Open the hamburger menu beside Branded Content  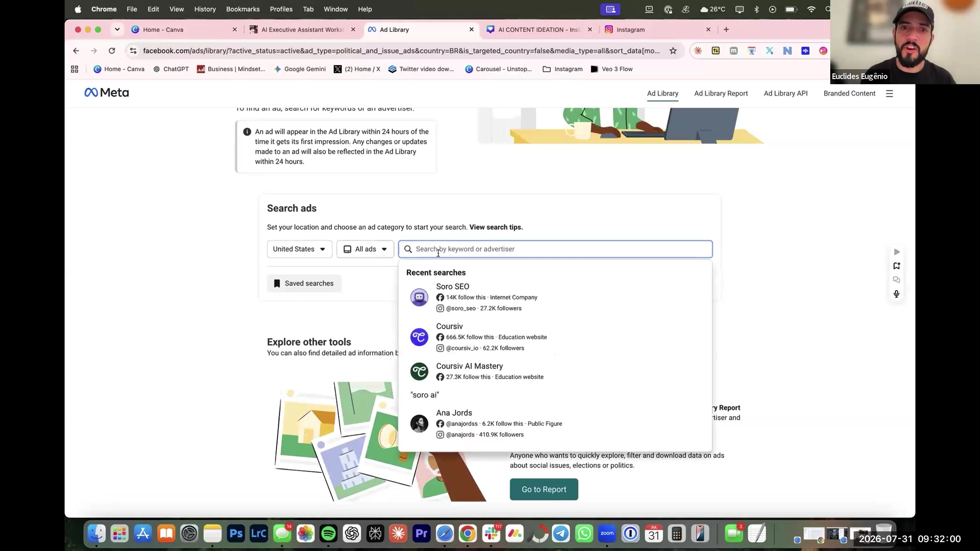click(x=889, y=94)
